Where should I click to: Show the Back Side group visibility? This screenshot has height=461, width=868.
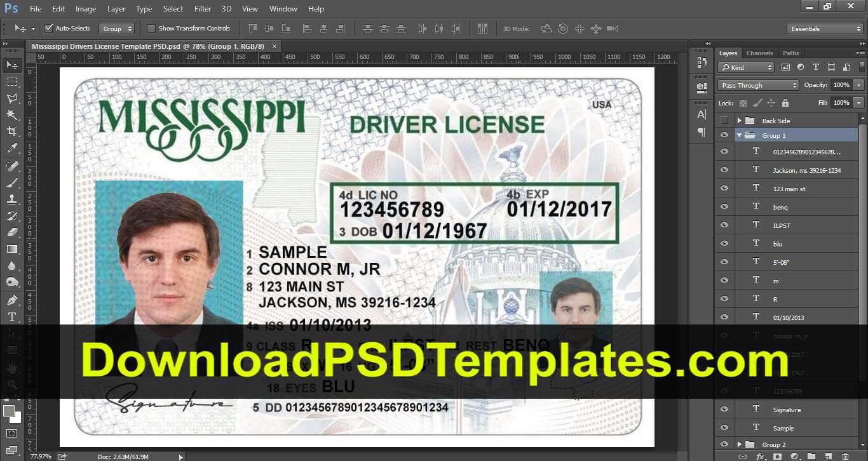(724, 120)
